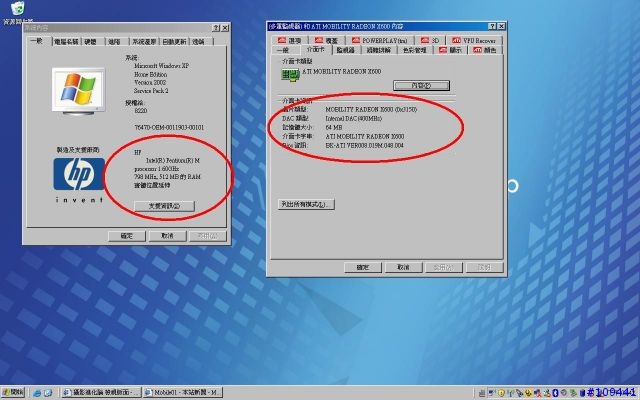Viewport: 640px width, 400px height.
Task: Click 取消 Cancel in System Properties
Action: (x=167, y=236)
